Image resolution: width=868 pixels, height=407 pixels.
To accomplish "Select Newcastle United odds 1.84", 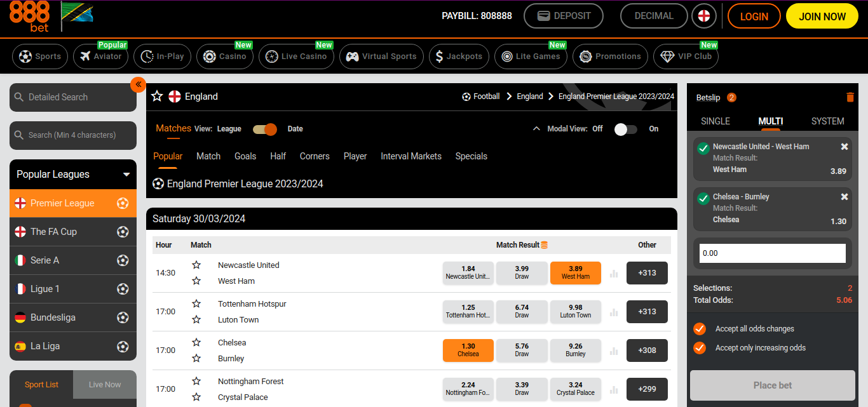I will (x=468, y=272).
